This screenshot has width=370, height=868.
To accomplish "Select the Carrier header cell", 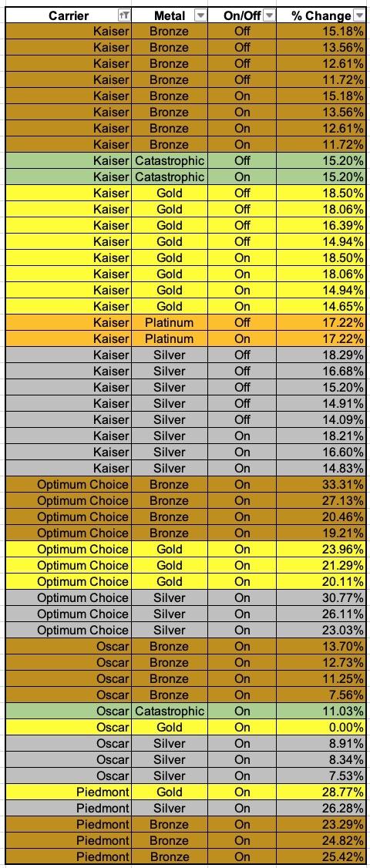I will click(69, 15).
